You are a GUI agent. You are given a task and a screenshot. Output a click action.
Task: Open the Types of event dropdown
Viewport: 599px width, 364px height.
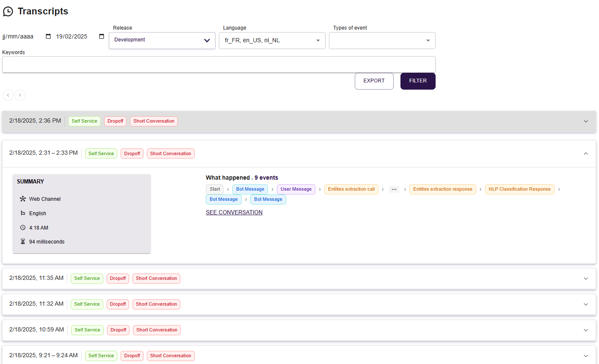[382, 41]
